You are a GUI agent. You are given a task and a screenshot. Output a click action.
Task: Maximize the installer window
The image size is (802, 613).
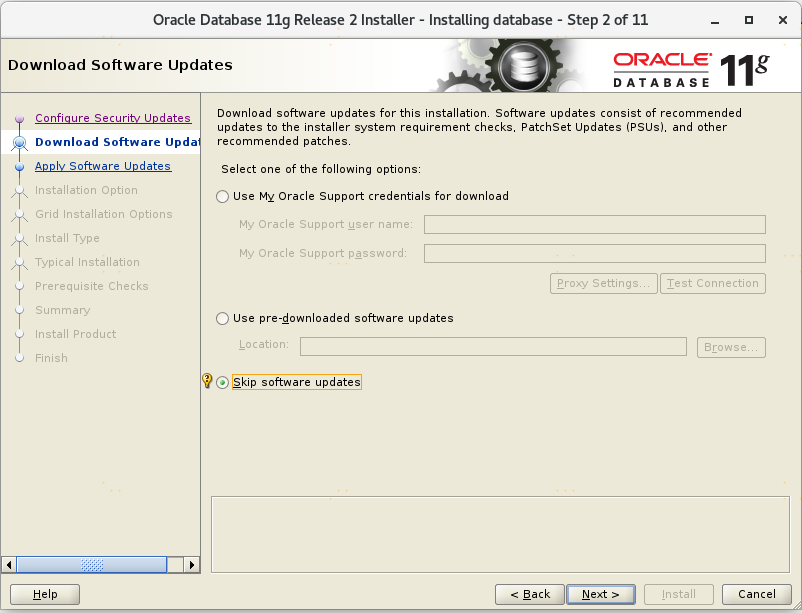pyautogui.click(x=748, y=19)
